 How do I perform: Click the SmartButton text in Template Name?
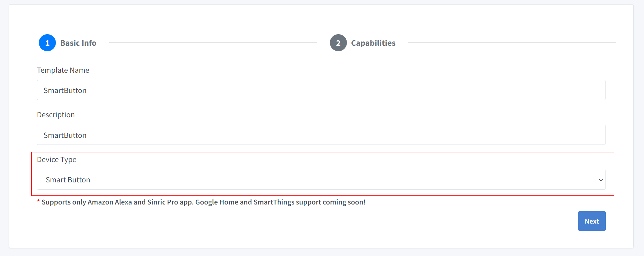point(65,91)
